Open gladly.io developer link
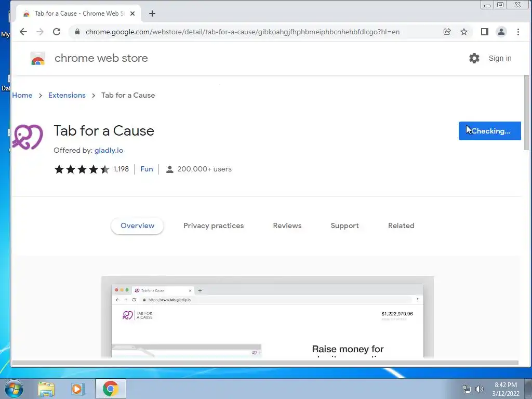This screenshot has width=532, height=399. pyautogui.click(x=109, y=150)
